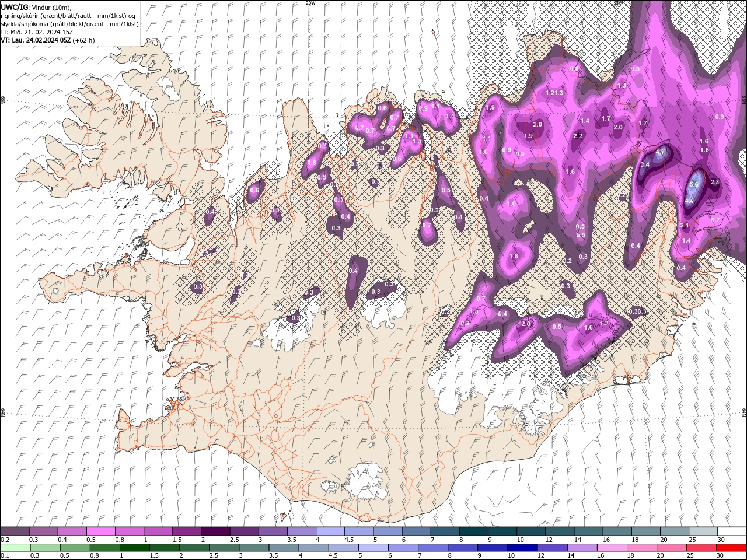
Task: Click the '2.1' snowfall value on the map
Action: click(685, 226)
